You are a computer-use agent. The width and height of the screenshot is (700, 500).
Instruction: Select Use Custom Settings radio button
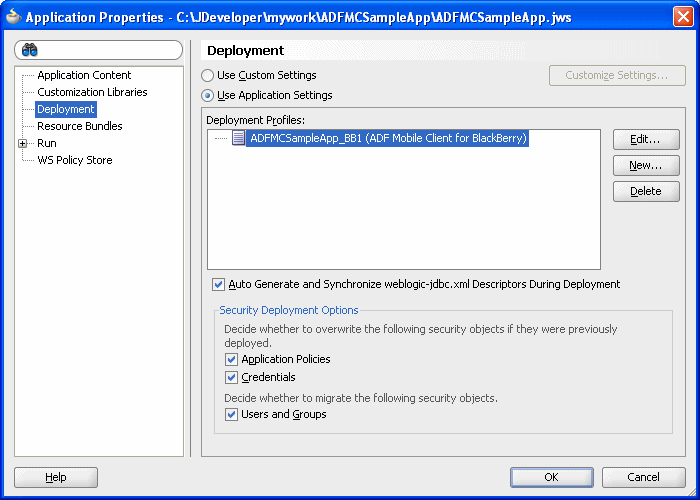207,75
